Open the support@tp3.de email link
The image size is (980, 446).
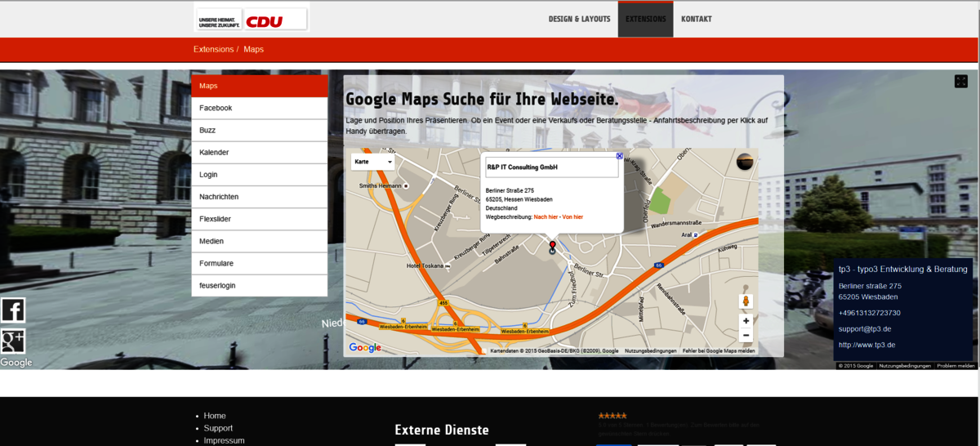pyautogui.click(x=864, y=328)
